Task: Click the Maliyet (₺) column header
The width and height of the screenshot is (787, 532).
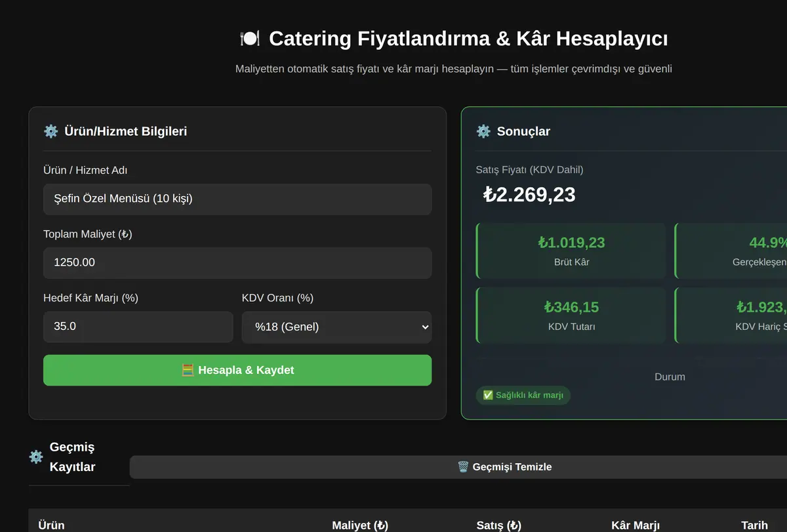Action: [x=360, y=525]
